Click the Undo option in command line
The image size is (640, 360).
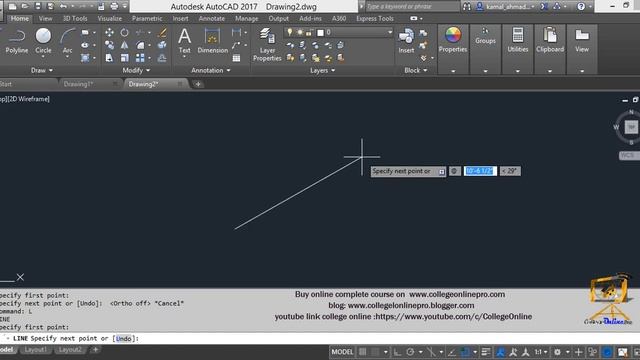click(x=124, y=338)
